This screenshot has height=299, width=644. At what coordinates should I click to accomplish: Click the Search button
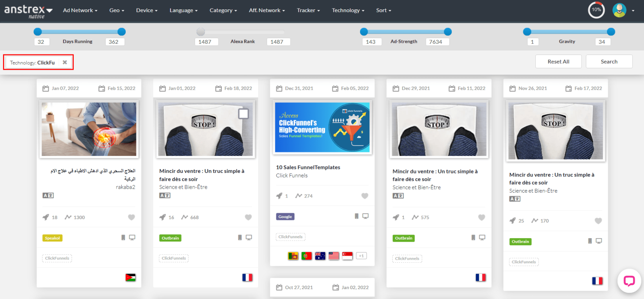(609, 62)
